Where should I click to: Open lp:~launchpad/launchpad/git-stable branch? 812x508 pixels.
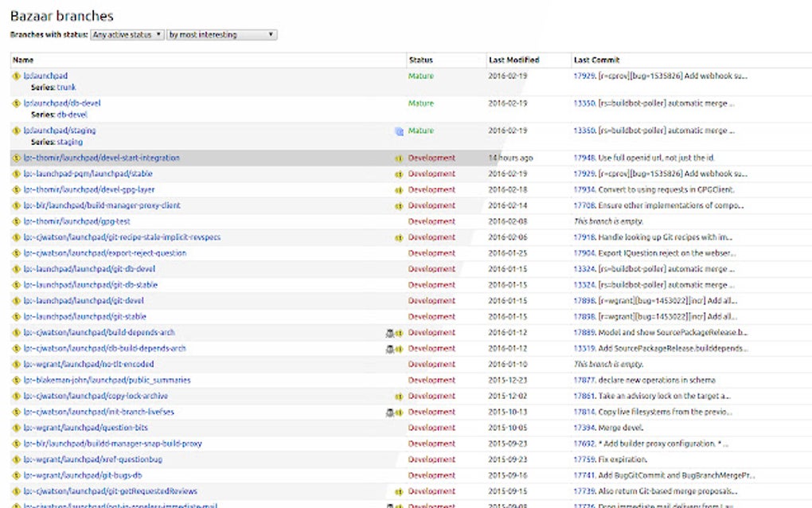(85, 316)
